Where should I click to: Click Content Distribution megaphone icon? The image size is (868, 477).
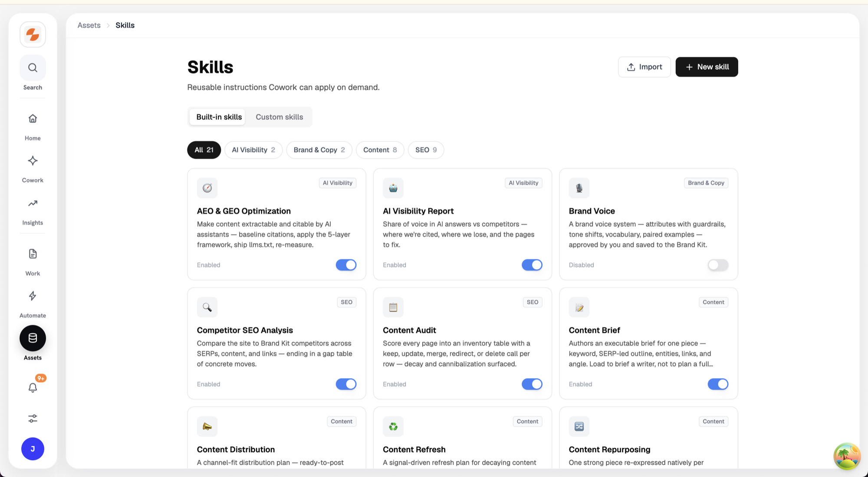pos(207,426)
